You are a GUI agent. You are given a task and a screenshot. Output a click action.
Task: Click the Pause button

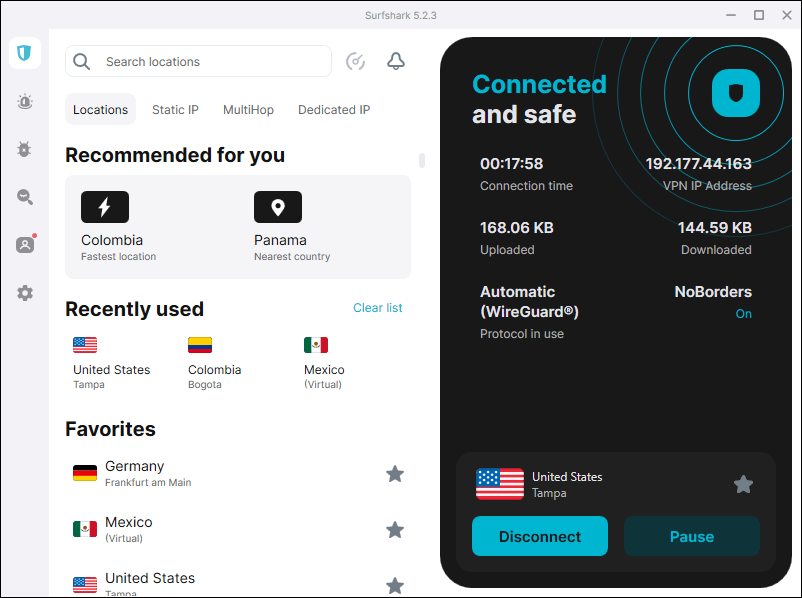coord(692,536)
